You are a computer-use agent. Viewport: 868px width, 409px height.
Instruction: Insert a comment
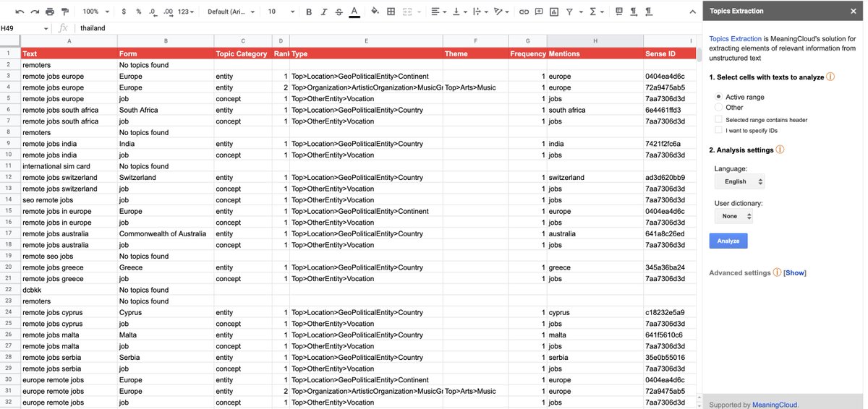[539, 12]
